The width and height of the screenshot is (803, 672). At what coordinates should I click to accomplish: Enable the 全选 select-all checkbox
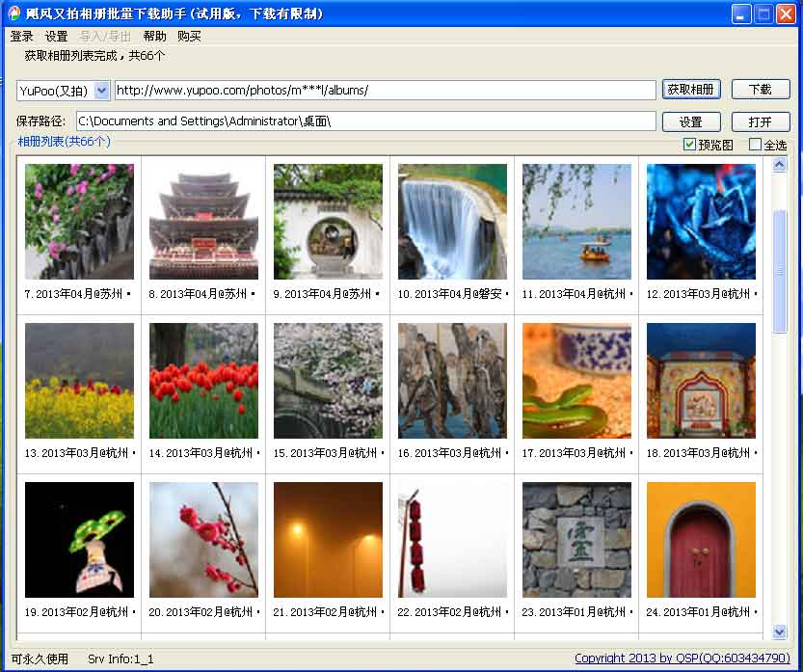click(x=756, y=145)
